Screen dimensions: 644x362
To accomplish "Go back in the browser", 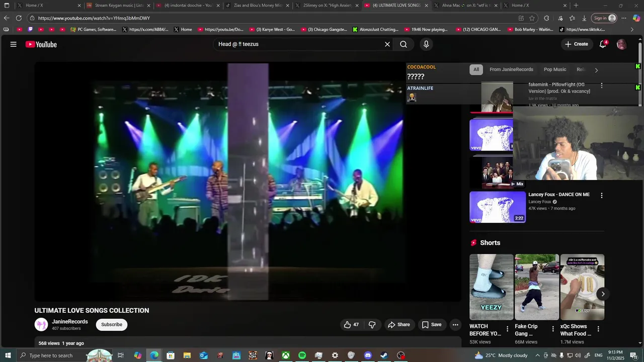I will pos(7,18).
